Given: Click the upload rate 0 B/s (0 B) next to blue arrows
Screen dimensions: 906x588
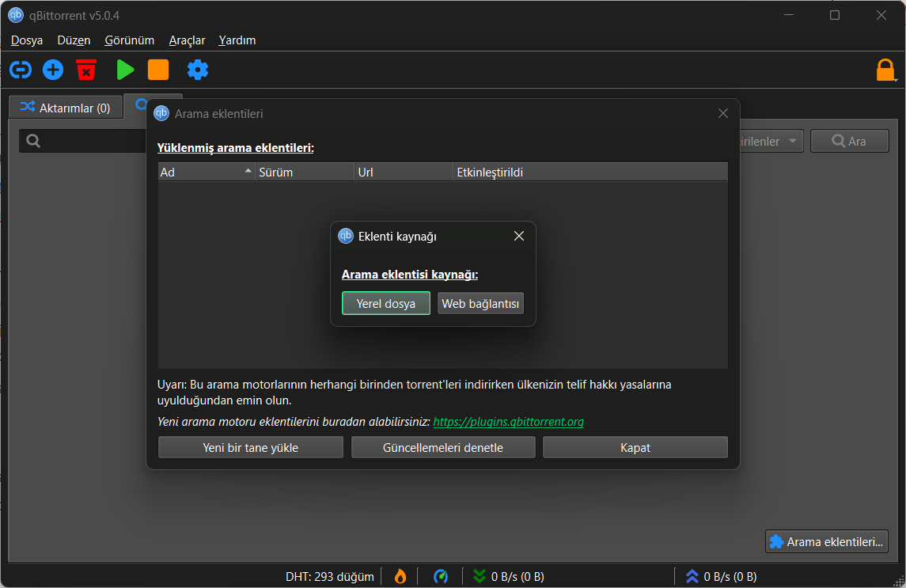Looking at the screenshot, I should click(x=730, y=576).
